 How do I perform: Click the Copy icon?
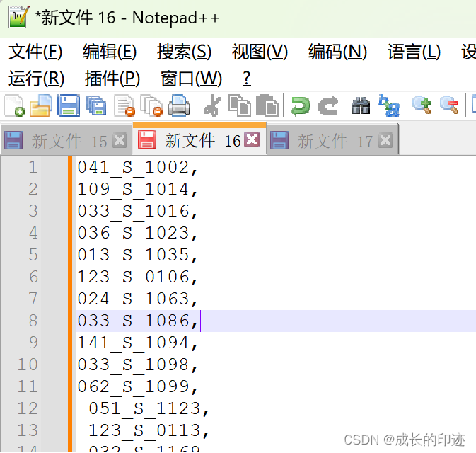[240, 105]
